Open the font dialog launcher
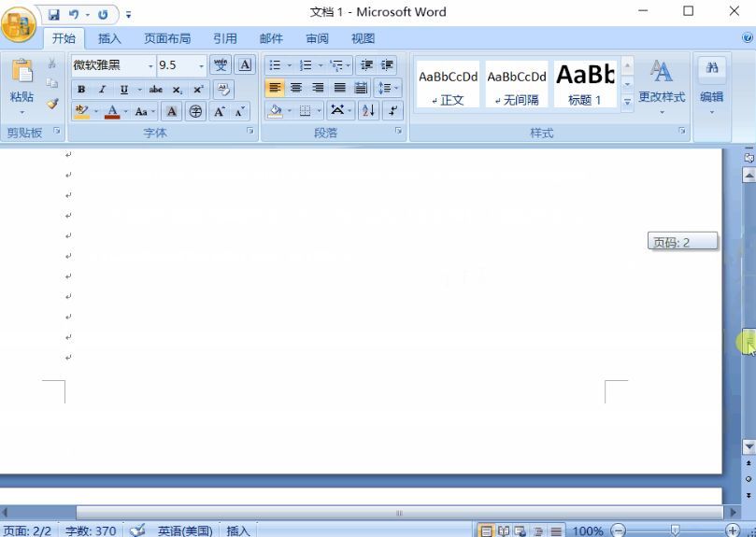 click(250, 131)
